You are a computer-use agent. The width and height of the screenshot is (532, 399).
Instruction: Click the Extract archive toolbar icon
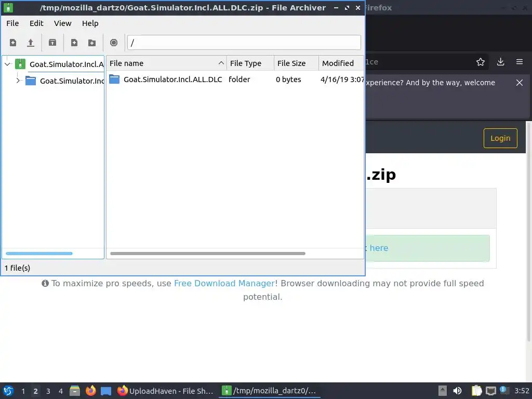[x=52, y=43]
